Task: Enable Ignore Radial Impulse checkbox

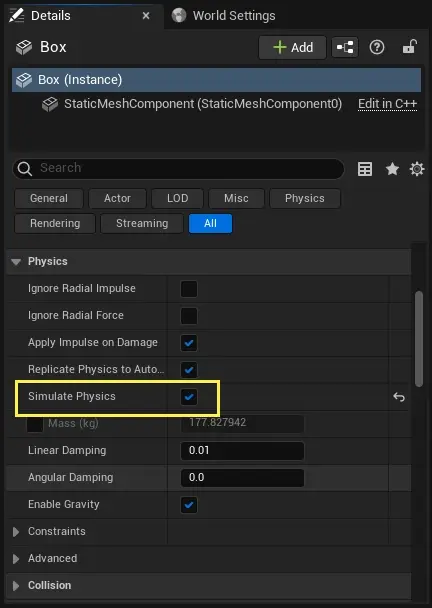Action: (189, 289)
